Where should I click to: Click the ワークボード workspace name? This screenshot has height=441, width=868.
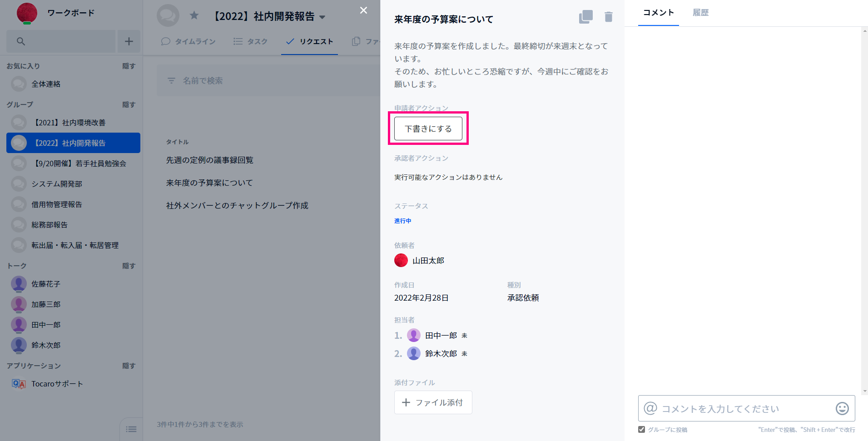point(71,13)
